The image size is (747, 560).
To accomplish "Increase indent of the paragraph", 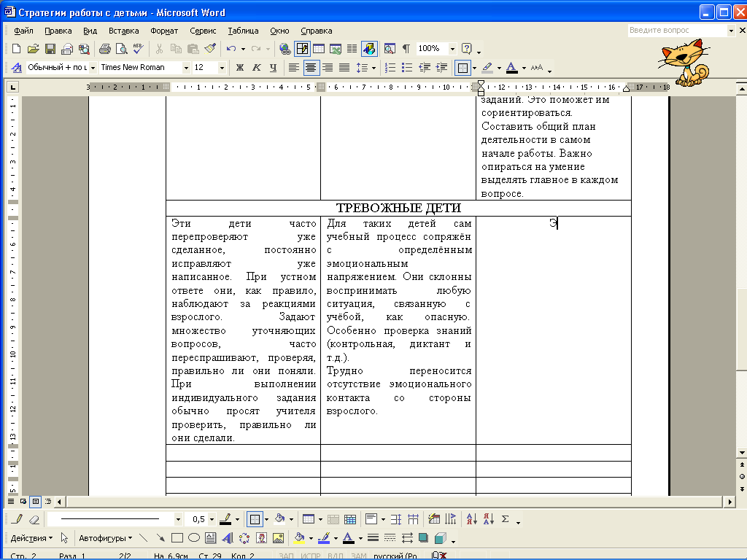I will [441, 68].
